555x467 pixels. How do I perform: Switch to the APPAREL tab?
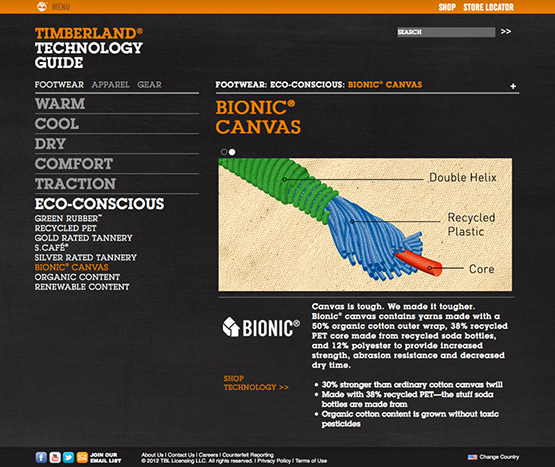click(110, 85)
